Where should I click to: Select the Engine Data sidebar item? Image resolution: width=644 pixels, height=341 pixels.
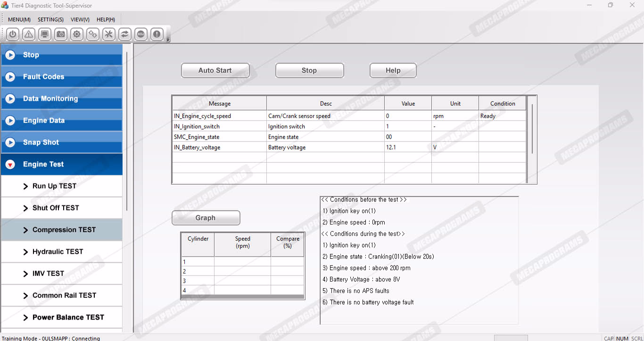tap(62, 120)
